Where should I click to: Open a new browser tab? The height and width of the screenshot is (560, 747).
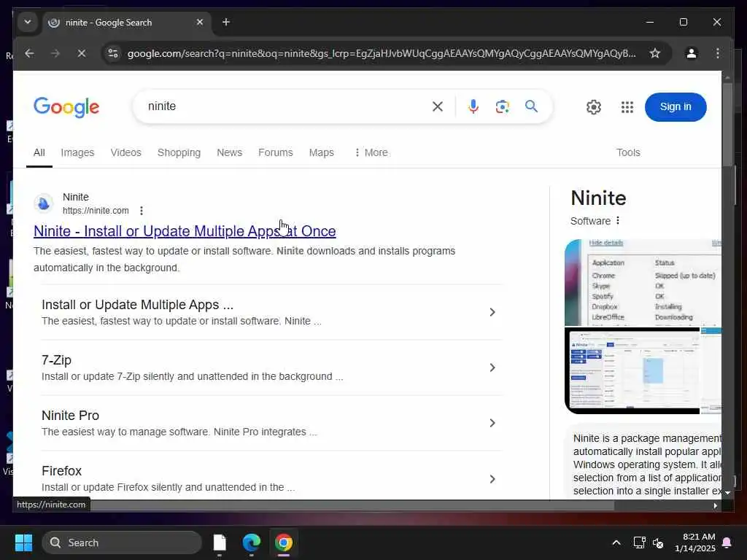tap(226, 22)
